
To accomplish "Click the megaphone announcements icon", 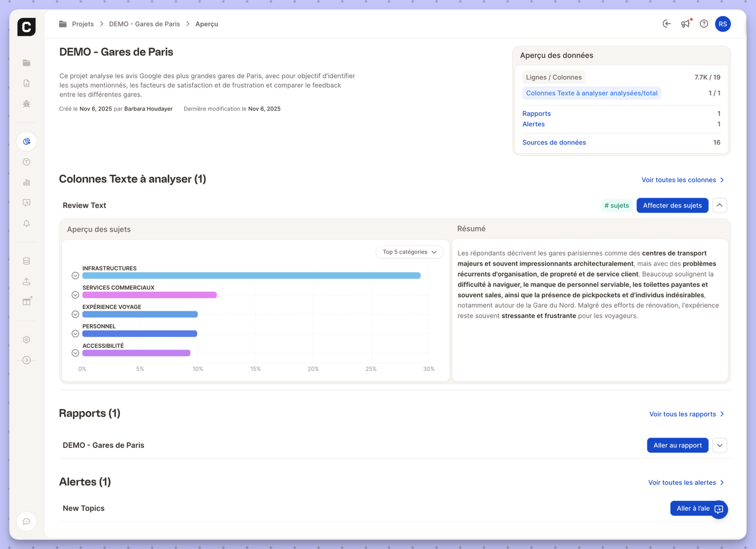I will [685, 24].
